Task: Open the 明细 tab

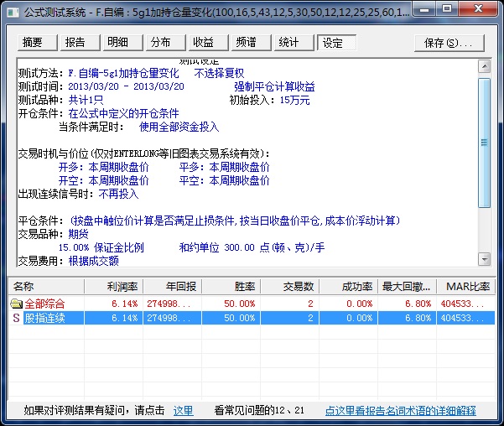Action: (x=122, y=43)
